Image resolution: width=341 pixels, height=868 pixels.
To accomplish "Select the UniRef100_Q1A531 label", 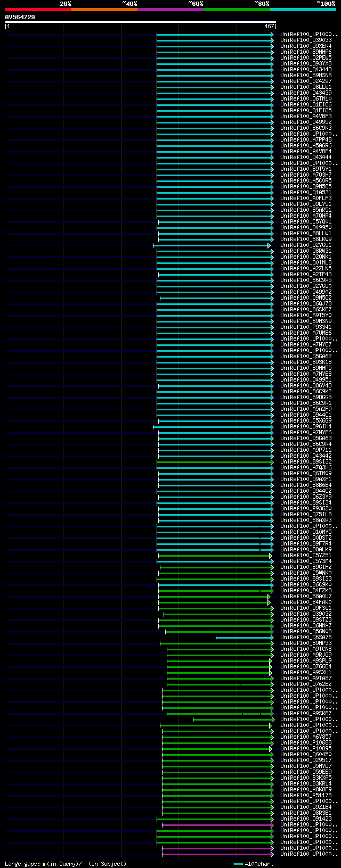I will tap(306, 192).
